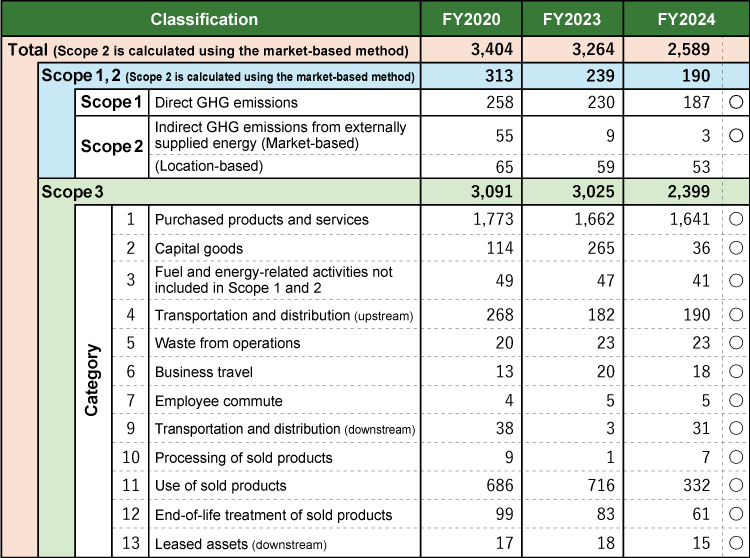Click the Scope 3 section header

(72, 192)
